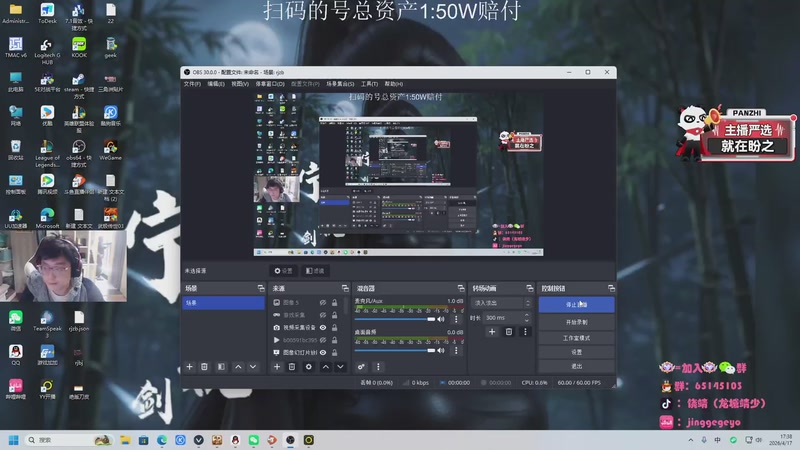Unlock the 图像 5 source lock
800x450 pixels.
[335, 303]
